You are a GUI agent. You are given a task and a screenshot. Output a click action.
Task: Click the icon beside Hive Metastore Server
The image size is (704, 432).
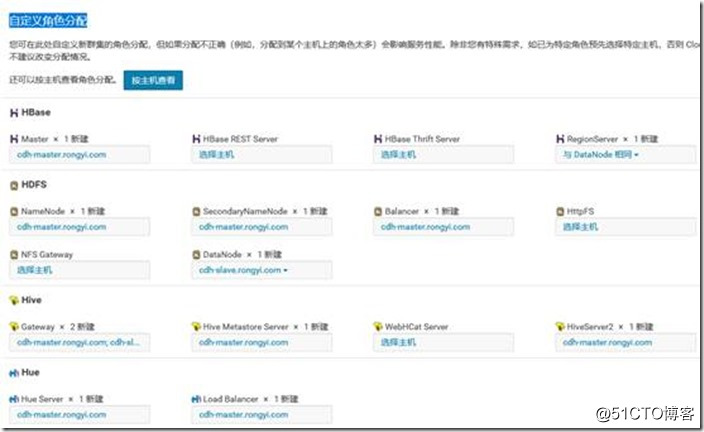tap(196, 326)
